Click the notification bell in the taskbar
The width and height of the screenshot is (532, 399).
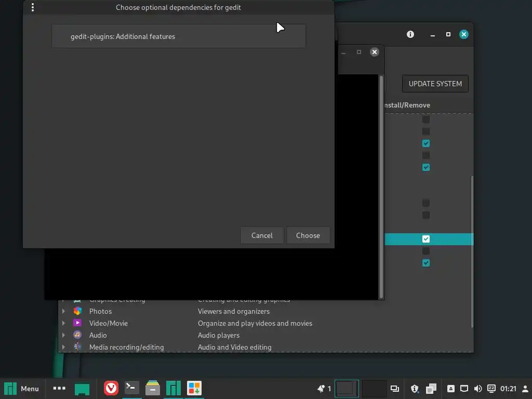click(x=321, y=389)
